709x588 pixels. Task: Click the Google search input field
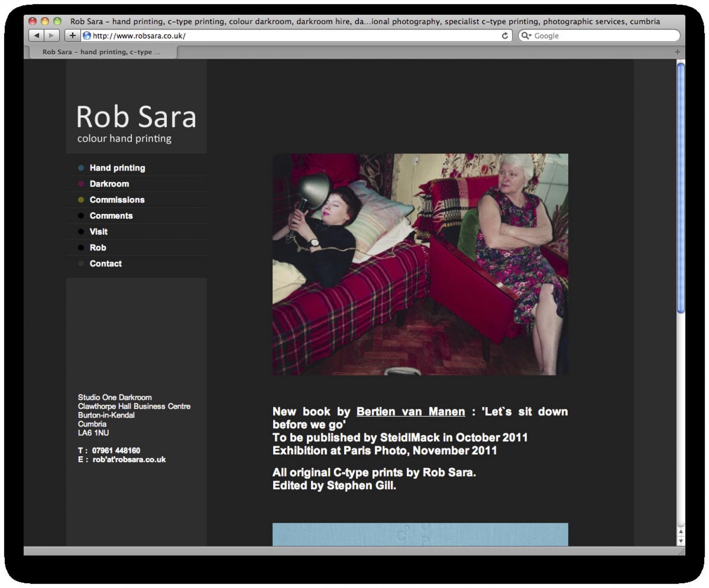click(x=605, y=35)
